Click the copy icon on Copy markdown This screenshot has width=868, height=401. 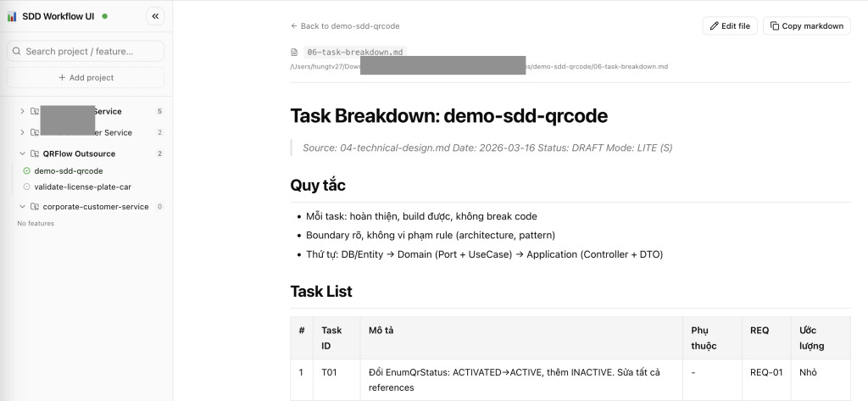pyautogui.click(x=775, y=26)
